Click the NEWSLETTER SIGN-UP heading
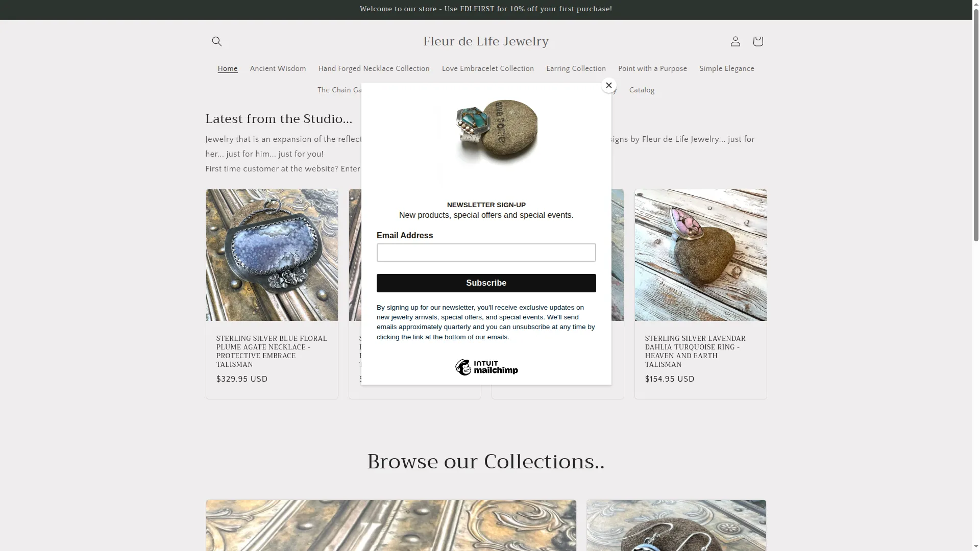This screenshot has width=980, height=551. coord(486,205)
